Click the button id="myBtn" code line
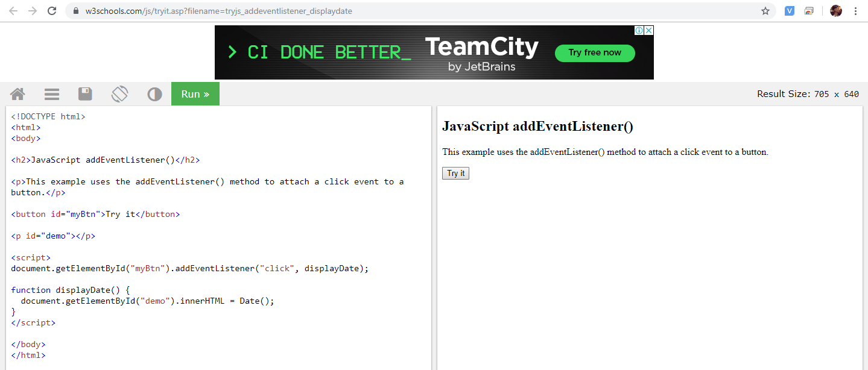868x370 pixels. click(95, 215)
